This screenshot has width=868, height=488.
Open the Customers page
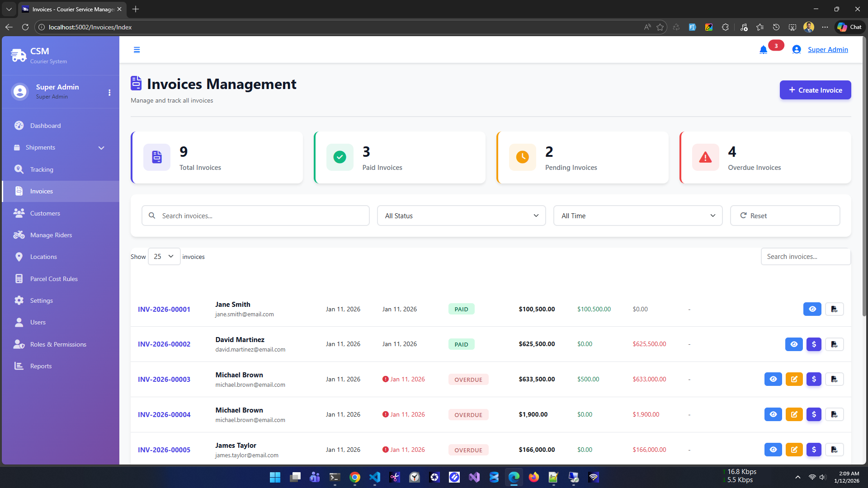[x=45, y=213]
